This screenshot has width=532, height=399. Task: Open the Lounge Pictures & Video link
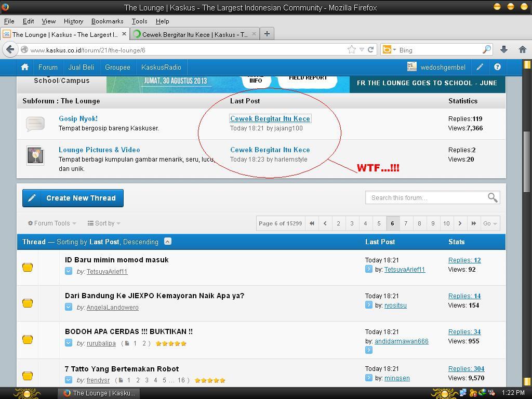tap(99, 150)
